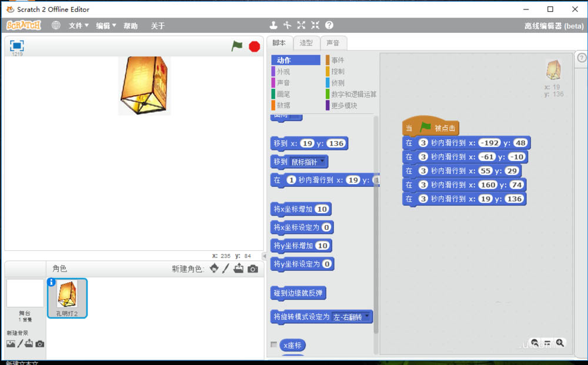
Task: Maximize the Scratch window
Action: coord(550,9)
